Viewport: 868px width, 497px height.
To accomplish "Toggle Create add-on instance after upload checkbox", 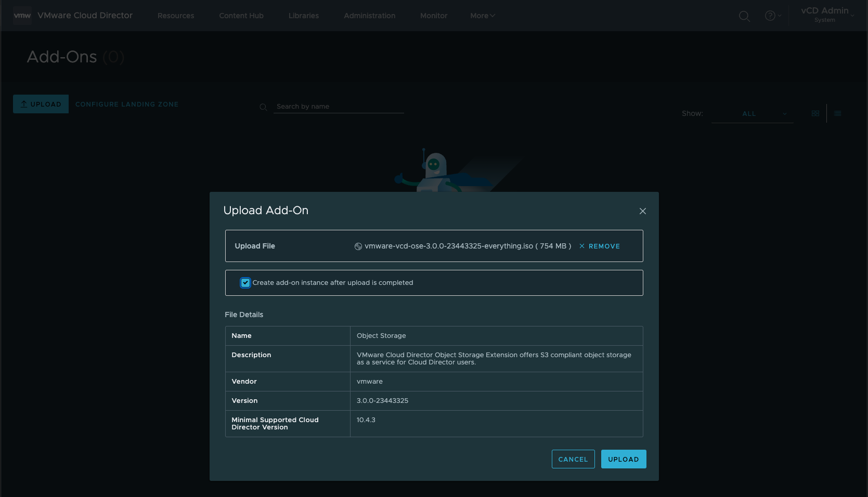I will click(245, 283).
